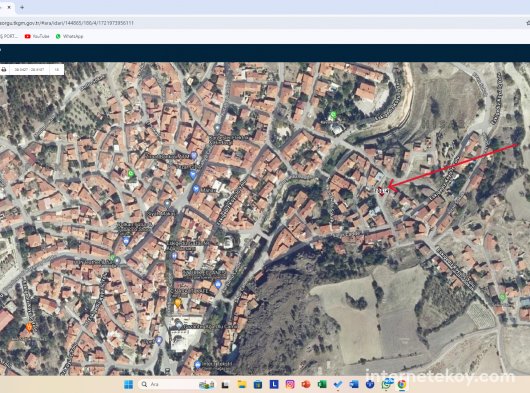Click the coordinates readout in the map toolbar
Screen dimensions: 530x393
(x=29, y=70)
